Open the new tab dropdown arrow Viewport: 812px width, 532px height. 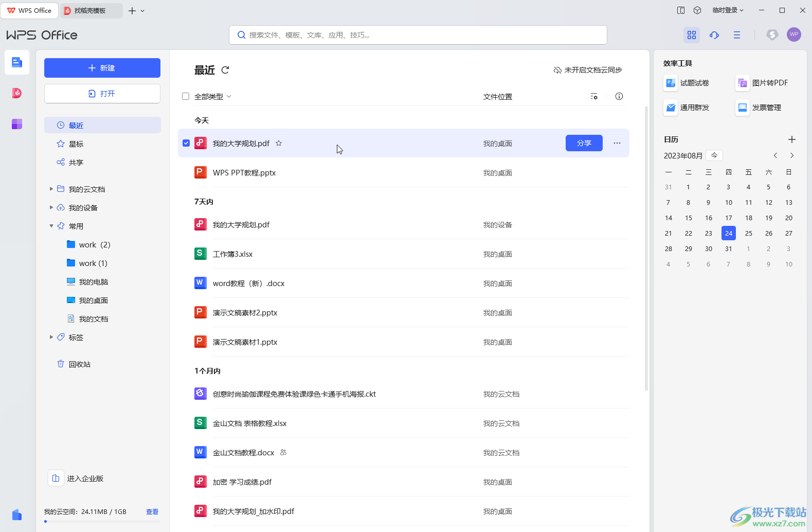(x=142, y=11)
